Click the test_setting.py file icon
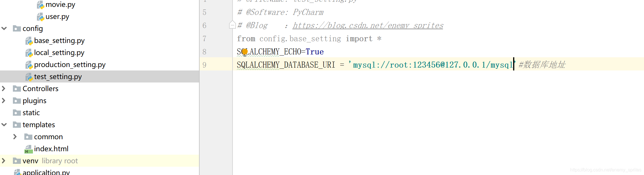 point(29,77)
